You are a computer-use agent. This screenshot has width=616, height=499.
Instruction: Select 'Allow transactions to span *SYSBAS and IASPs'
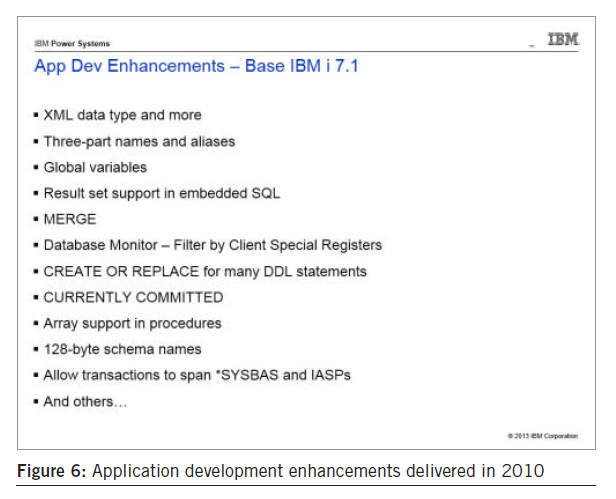(x=197, y=375)
